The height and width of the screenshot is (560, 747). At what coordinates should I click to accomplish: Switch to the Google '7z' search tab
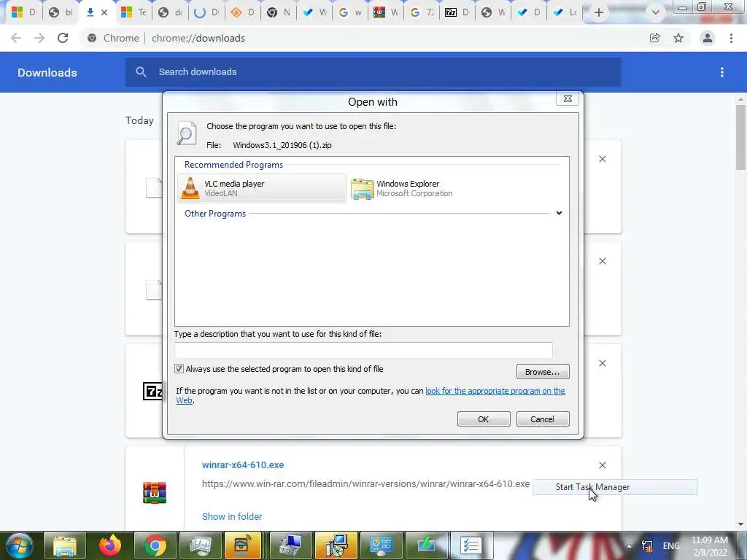[422, 12]
